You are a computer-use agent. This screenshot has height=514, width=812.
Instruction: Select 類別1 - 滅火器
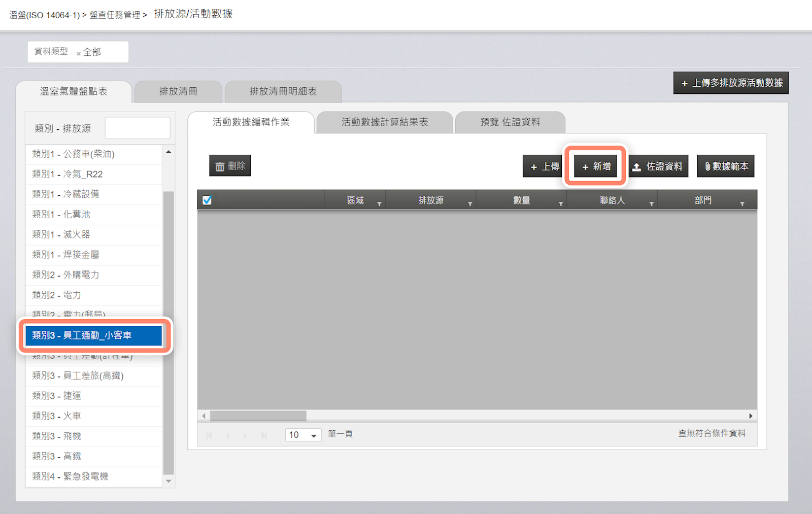pyautogui.click(x=94, y=234)
